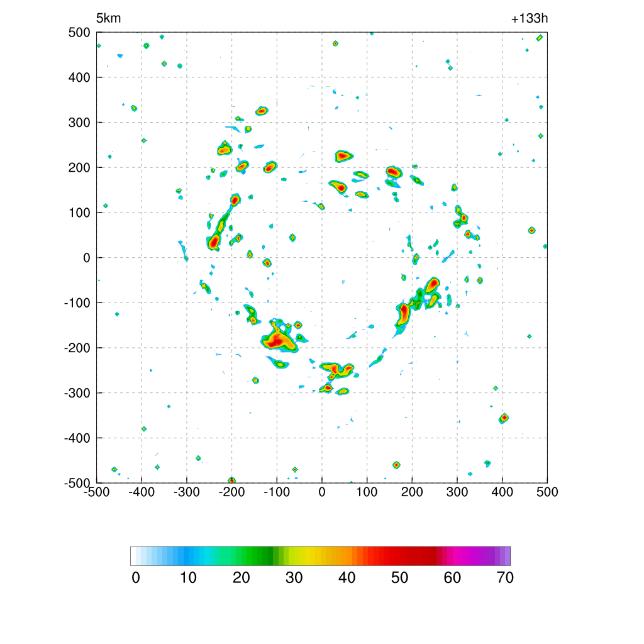Click x-axis tick label "-400"
Image resolution: width=644 pixels, height=644 pixels.
click(142, 492)
